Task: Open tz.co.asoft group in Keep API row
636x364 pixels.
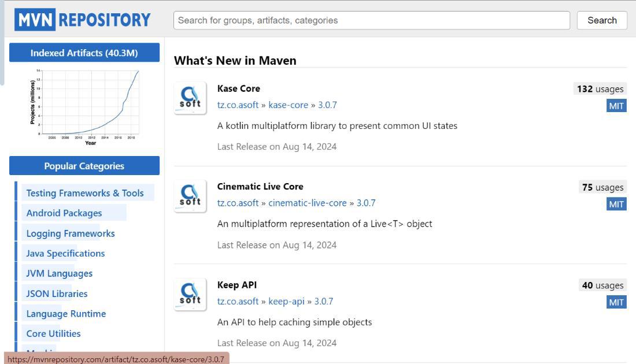Action: pyautogui.click(x=238, y=302)
